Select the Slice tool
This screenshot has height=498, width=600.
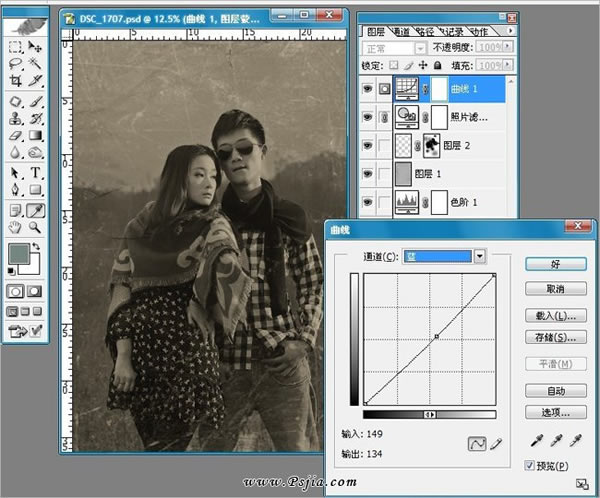point(35,81)
